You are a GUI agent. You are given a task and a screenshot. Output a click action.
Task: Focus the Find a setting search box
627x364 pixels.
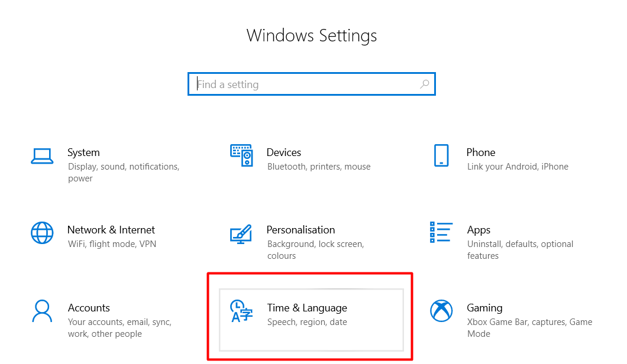[x=312, y=84]
